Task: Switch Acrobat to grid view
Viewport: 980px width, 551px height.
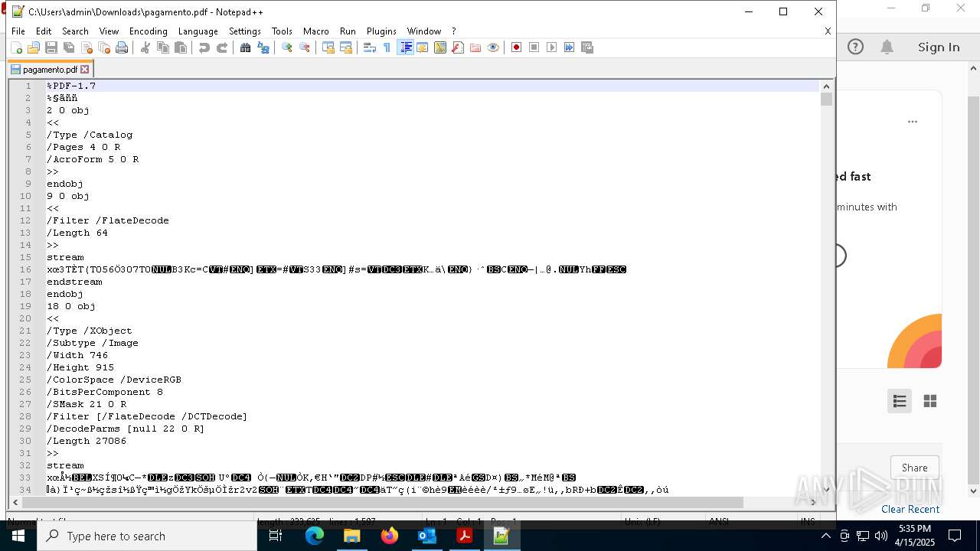Action: [930, 401]
